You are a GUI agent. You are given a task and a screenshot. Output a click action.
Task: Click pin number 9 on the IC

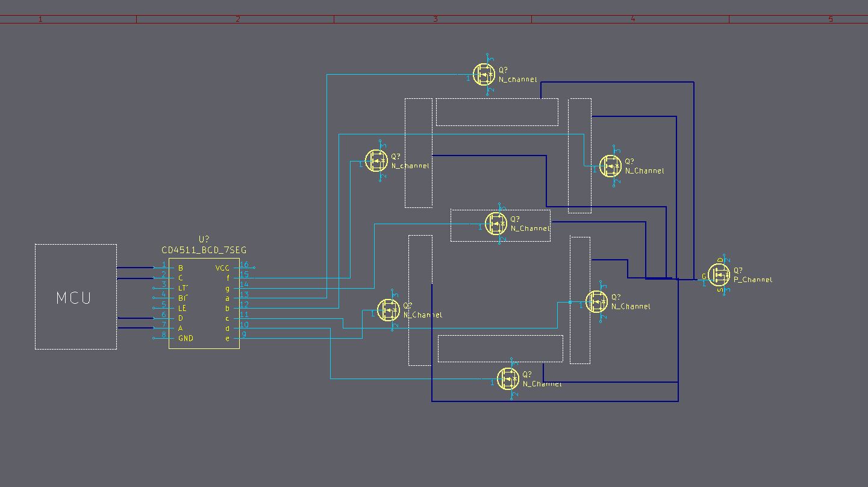pyautogui.click(x=244, y=335)
